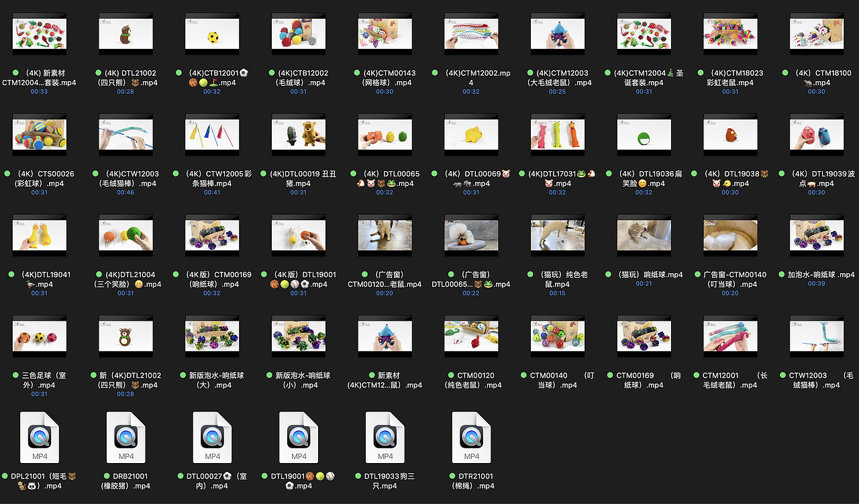Viewport: 859px width, 504px height.
Task: Click file name "（4K）新素材 CTM12004...套装.mp4"
Action: pos(40,78)
